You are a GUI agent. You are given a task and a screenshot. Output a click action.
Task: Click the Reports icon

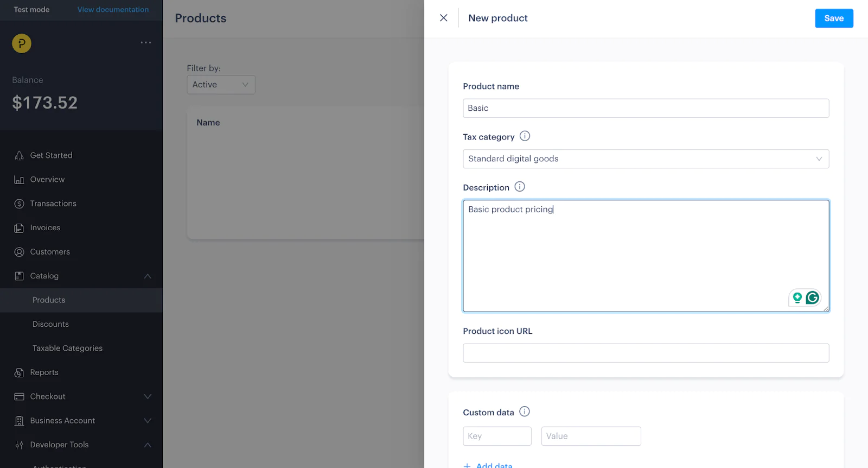tap(19, 372)
